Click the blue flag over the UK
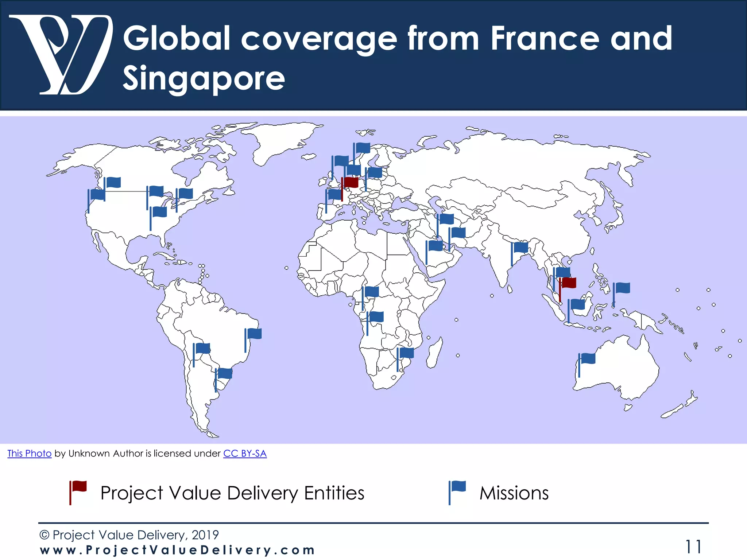747x560 pixels. 340,167
